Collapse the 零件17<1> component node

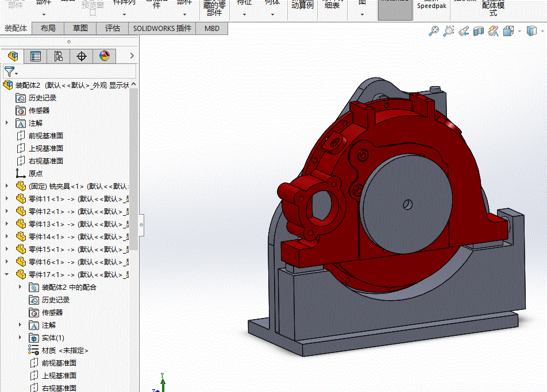[x=7, y=274]
